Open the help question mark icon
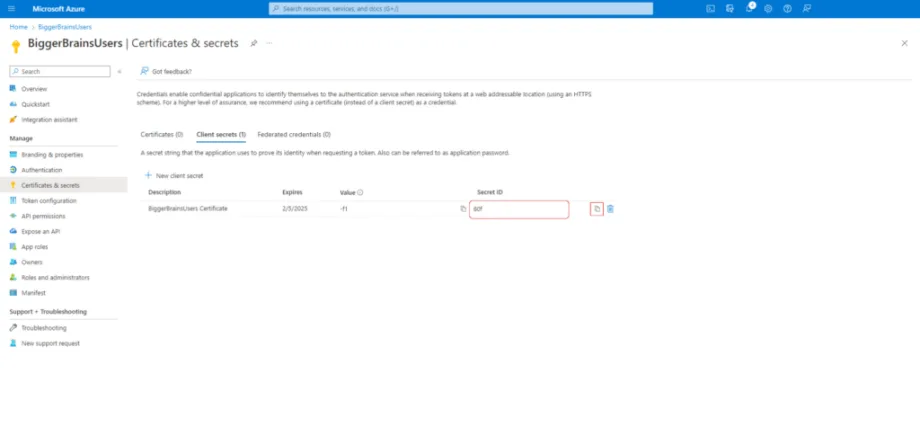920x444 pixels. tap(787, 9)
